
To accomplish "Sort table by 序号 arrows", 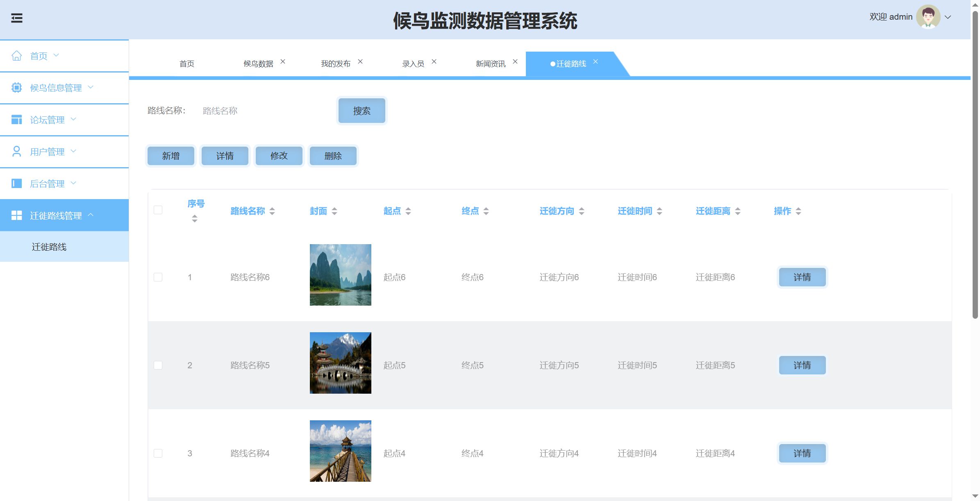I will 195,219.
